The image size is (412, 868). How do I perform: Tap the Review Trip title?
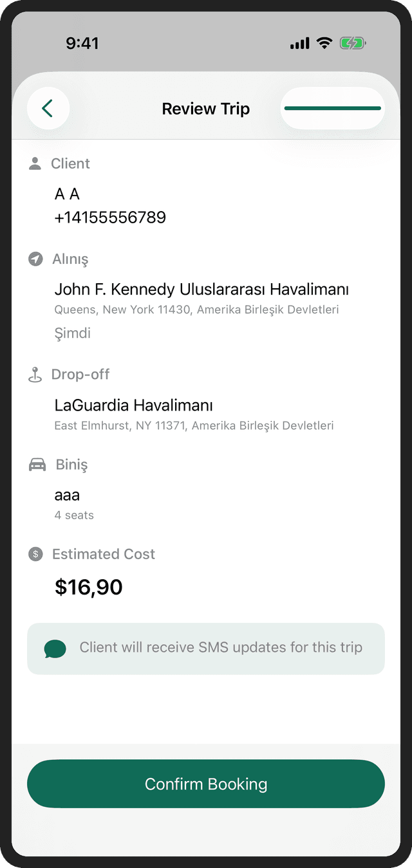point(206,108)
